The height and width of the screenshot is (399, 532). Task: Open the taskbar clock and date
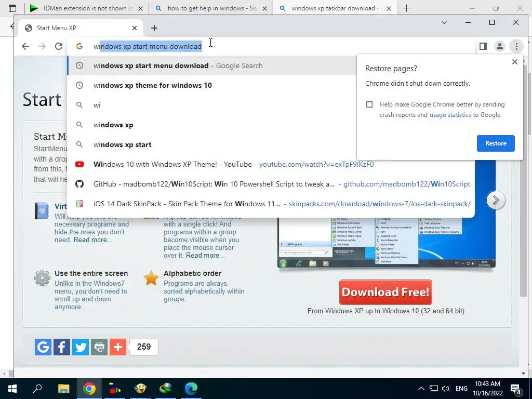click(487, 389)
